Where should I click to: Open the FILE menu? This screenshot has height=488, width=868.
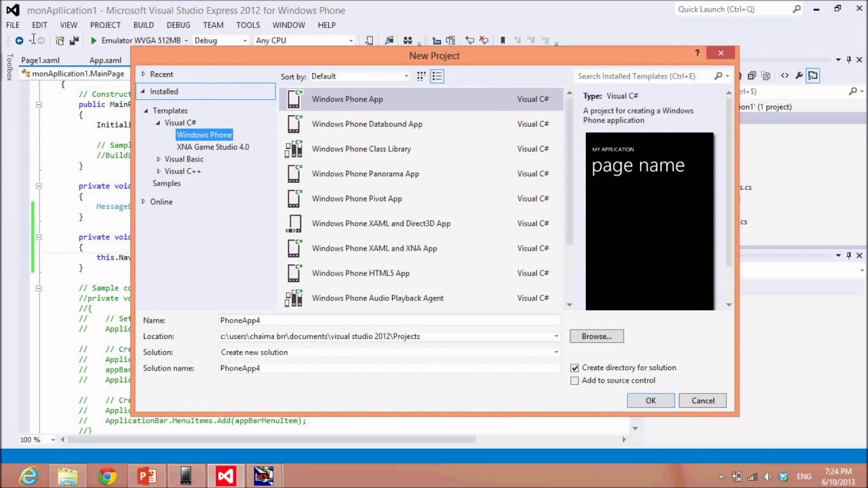(13, 25)
